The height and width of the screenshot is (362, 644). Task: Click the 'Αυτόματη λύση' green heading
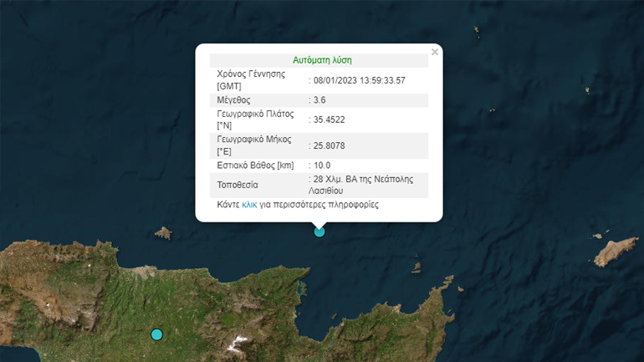point(322,60)
